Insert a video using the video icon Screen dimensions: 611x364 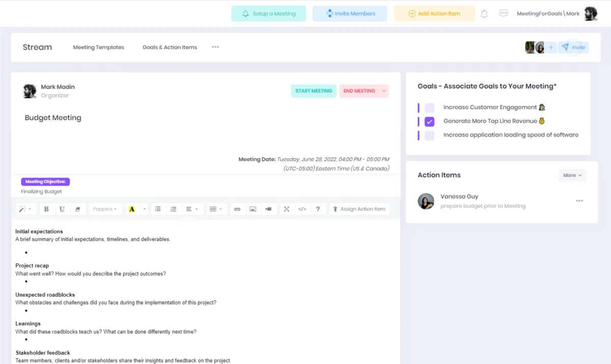pos(268,209)
